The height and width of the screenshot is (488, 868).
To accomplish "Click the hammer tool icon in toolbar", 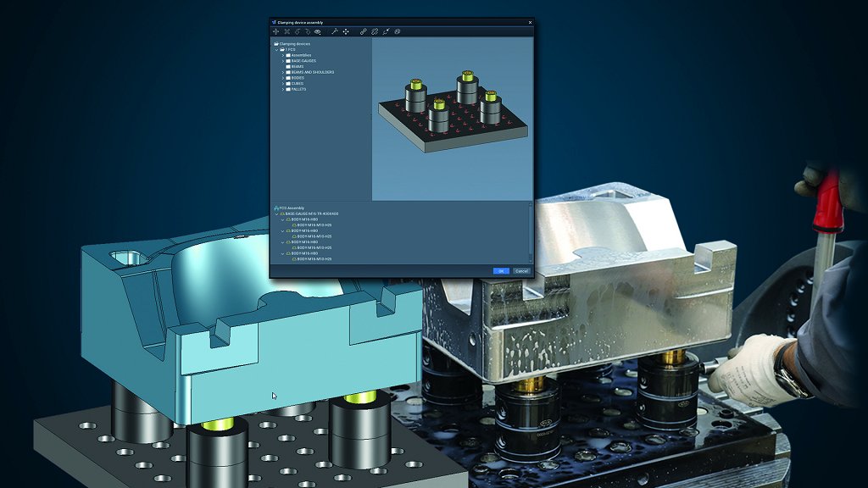I will point(335,31).
